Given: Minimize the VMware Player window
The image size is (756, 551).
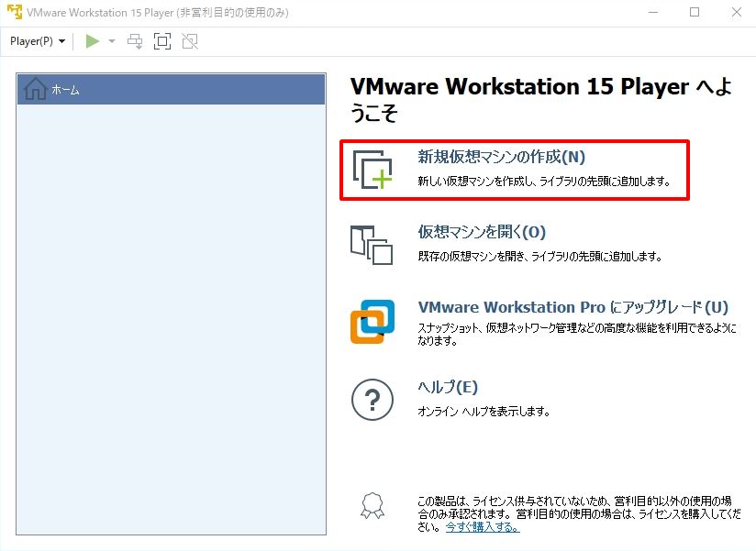Looking at the screenshot, I should click(x=653, y=12).
